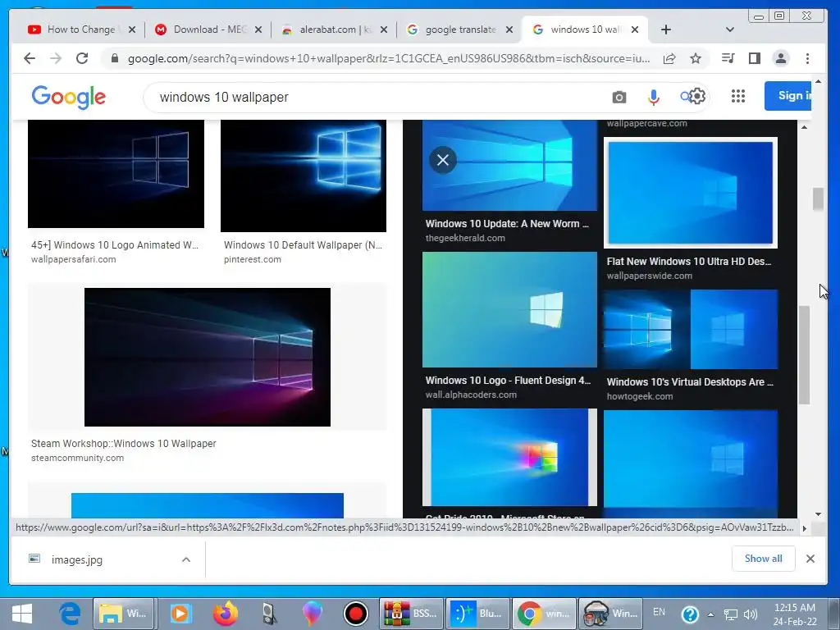Open File Explorer in the taskbar
Screen dimensions: 840x630
coord(124,614)
